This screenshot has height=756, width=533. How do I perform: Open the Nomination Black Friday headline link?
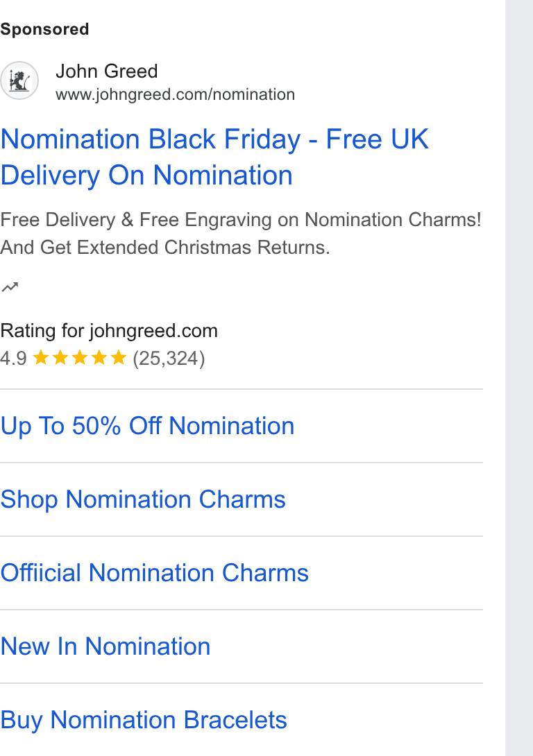click(x=214, y=157)
